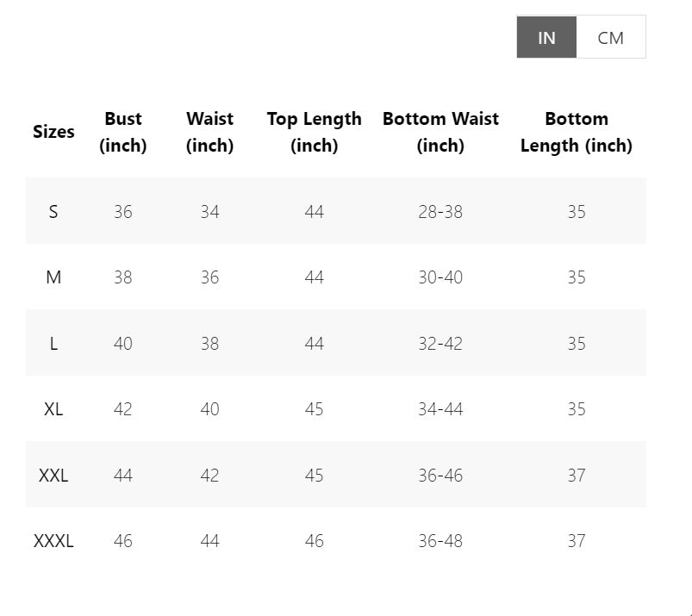692x616 pixels.
Task: Click the Sizes column header
Action: click(53, 132)
